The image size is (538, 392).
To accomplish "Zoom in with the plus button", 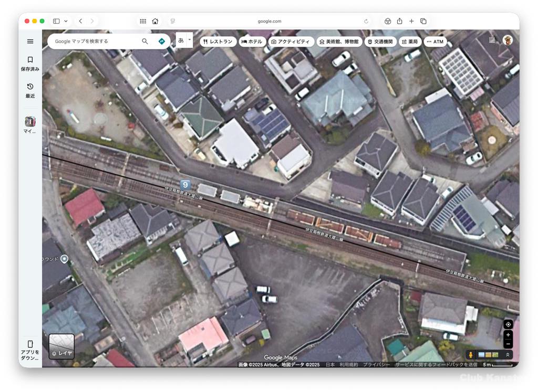I will tap(508, 335).
